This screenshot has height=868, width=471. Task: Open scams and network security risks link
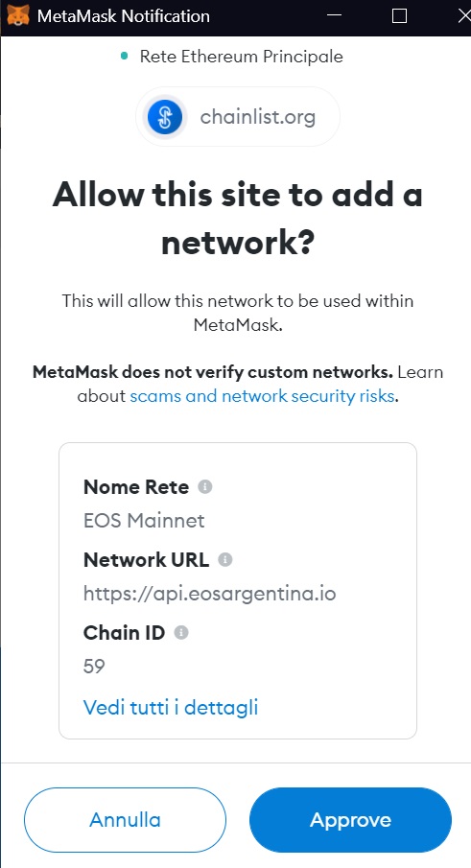[262, 396]
